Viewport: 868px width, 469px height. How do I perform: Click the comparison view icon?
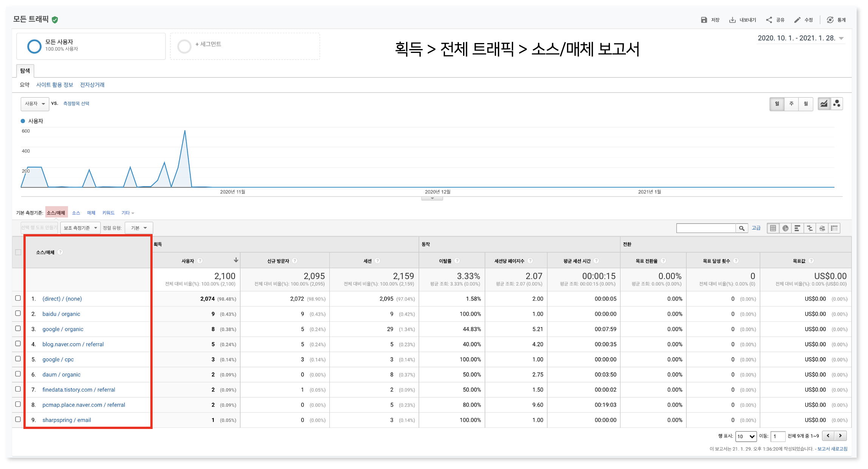[x=809, y=228]
